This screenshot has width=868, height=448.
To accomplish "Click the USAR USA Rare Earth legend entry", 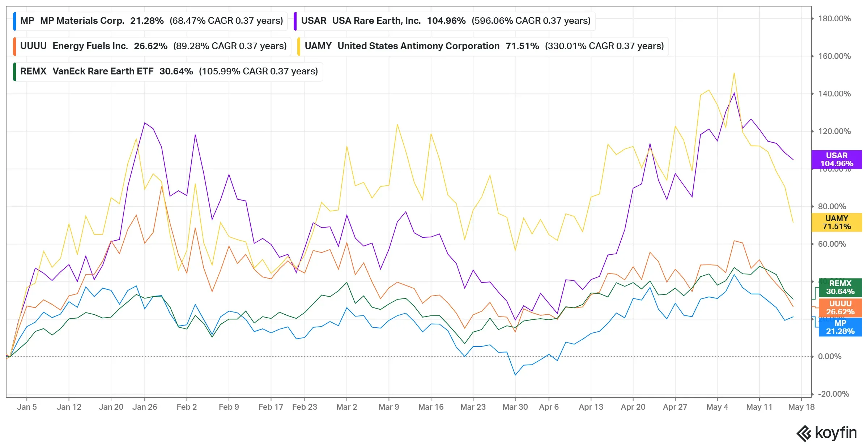I will (x=444, y=21).
